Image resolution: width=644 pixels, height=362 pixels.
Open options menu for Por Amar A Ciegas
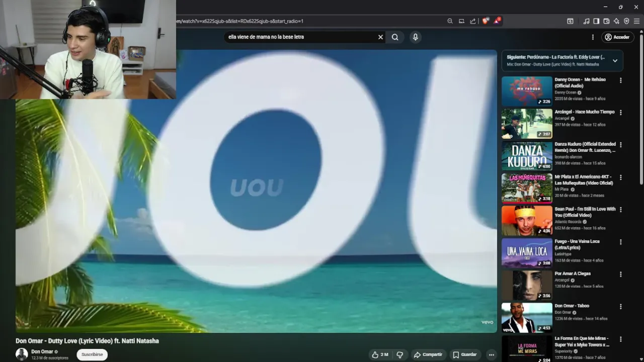point(620,275)
